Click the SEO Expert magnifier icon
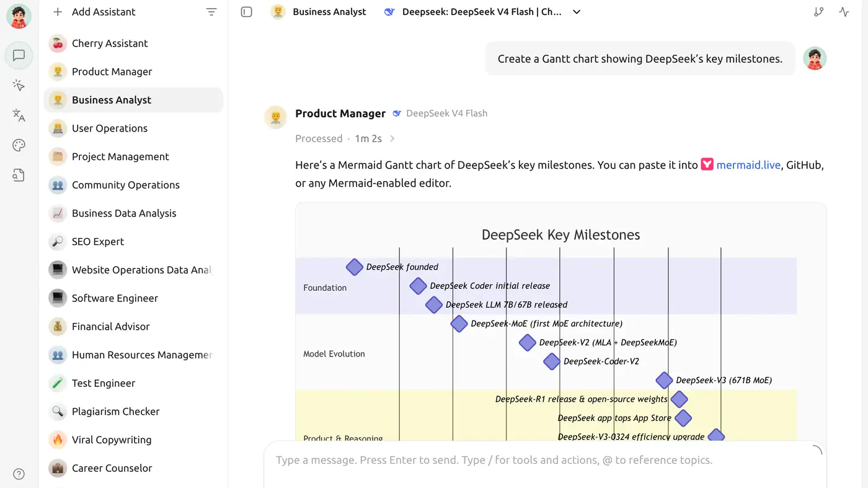Image resolution: width=868 pixels, height=488 pixels. tap(58, 242)
